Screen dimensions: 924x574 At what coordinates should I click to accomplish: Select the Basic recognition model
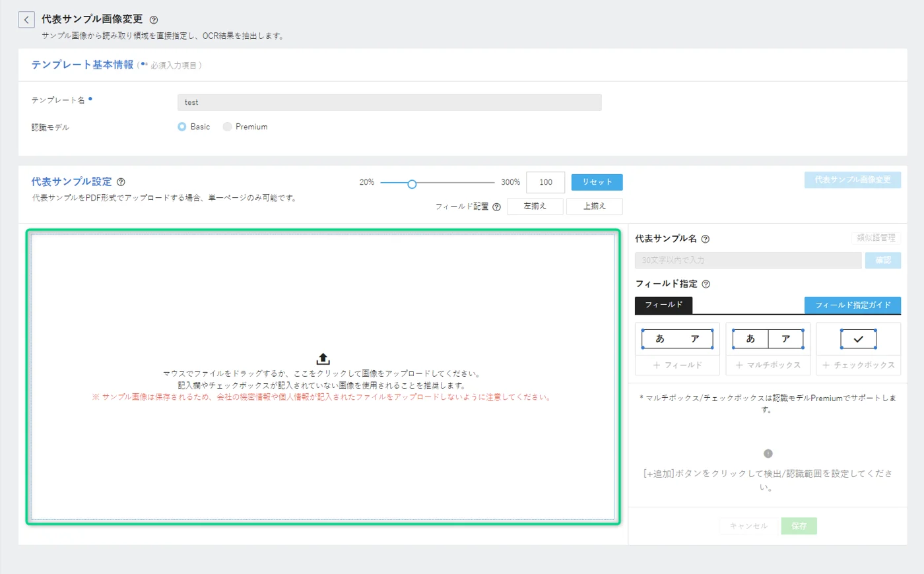point(182,127)
